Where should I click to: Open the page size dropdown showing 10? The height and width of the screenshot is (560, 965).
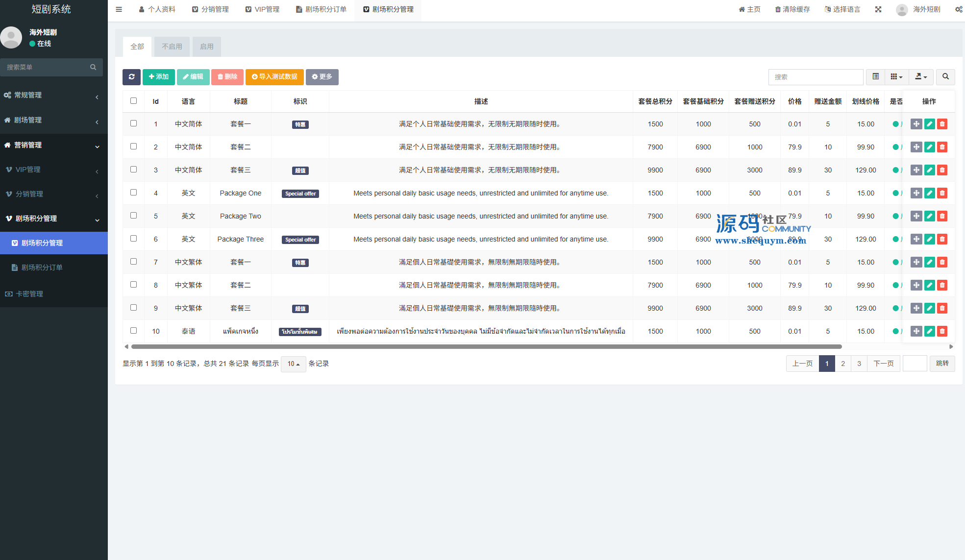tap(293, 364)
